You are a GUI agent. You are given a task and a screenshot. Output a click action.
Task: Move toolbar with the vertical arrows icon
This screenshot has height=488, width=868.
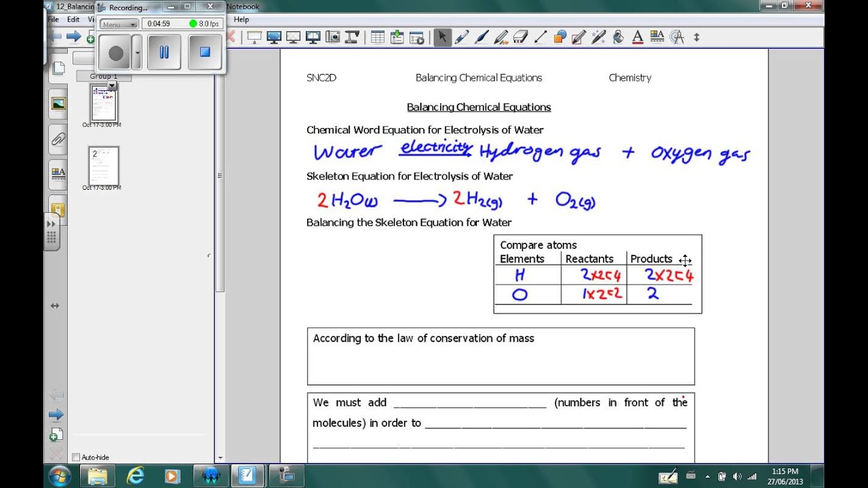[696, 37]
